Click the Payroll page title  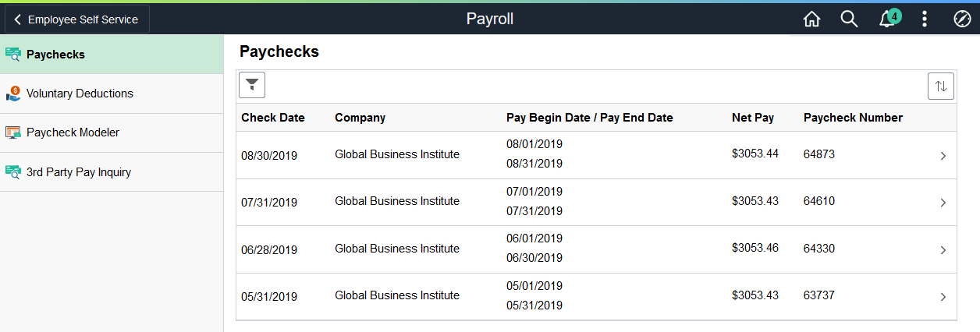[x=490, y=19]
